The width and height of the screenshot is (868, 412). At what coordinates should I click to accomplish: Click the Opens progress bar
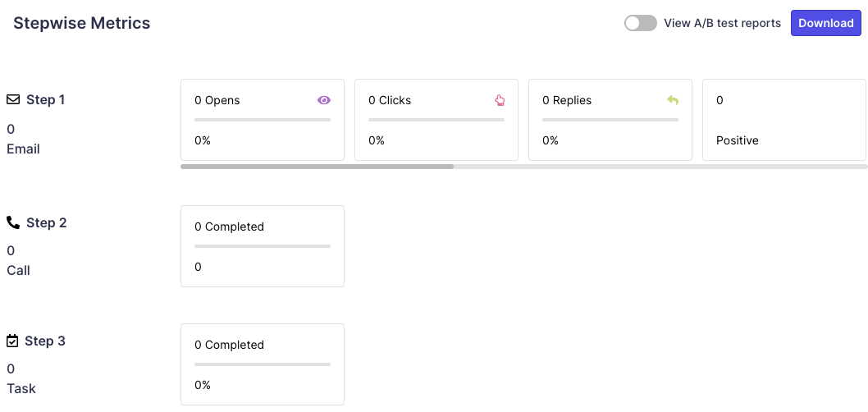263,120
